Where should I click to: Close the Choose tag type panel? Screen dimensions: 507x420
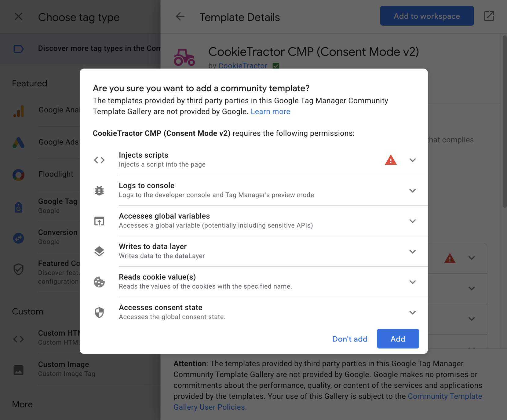point(19,16)
